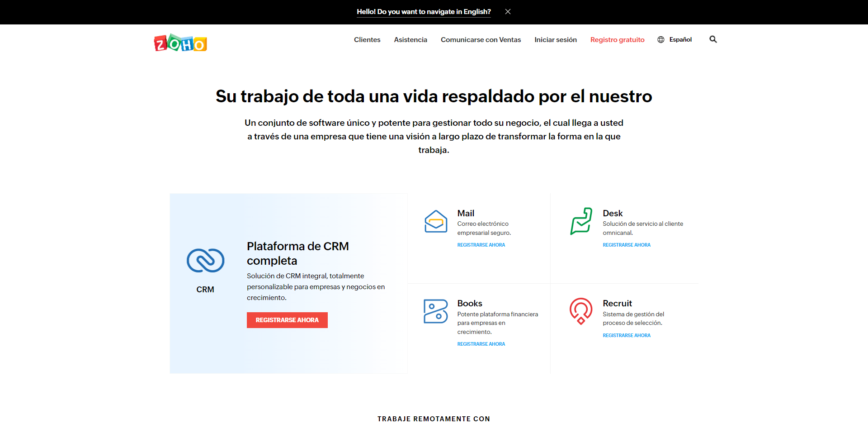Click the globe language icon
This screenshot has width=868, height=424.
click(660, 39)
